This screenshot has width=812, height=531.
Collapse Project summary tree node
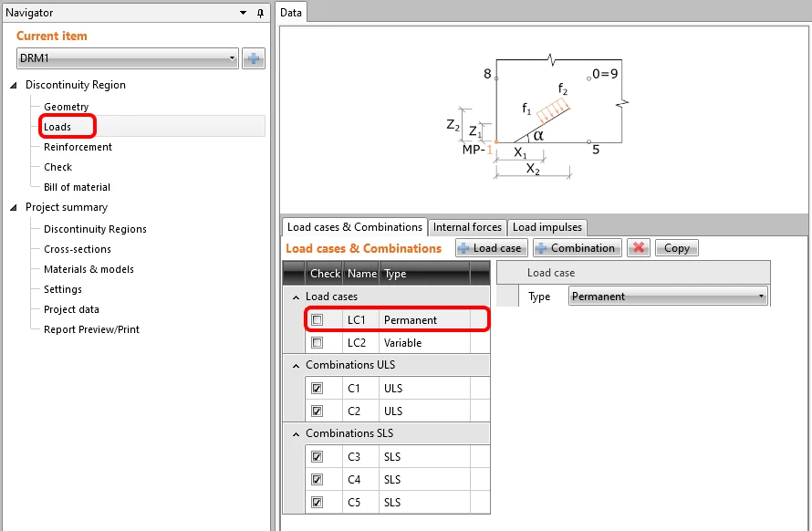14,208
